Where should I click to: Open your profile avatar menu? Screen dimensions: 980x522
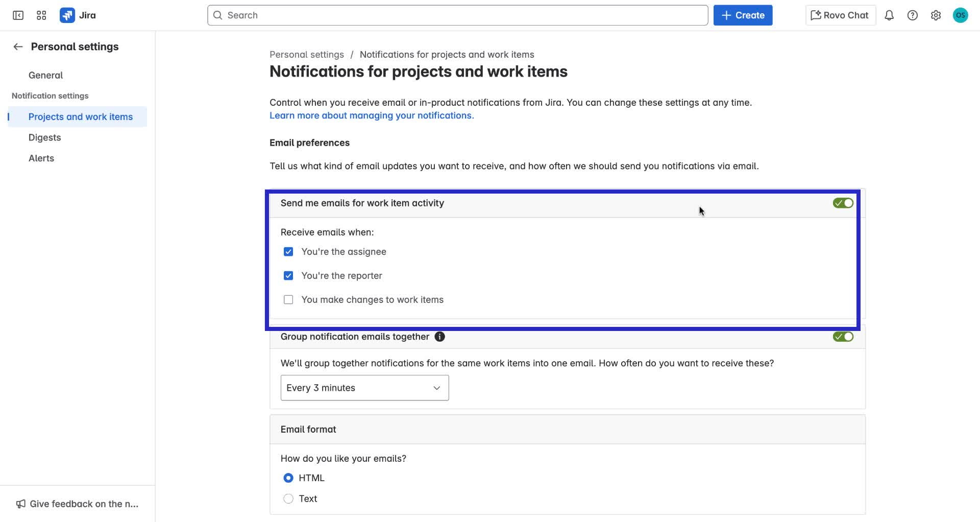pos(961,15)
